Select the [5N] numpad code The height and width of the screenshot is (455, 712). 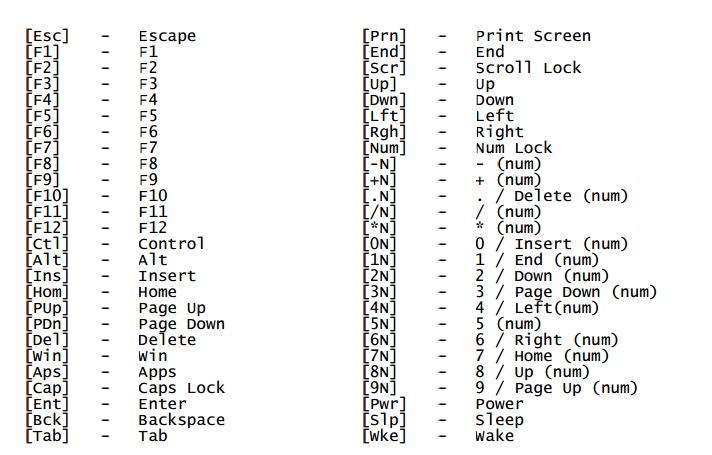[x=380, y=324]
